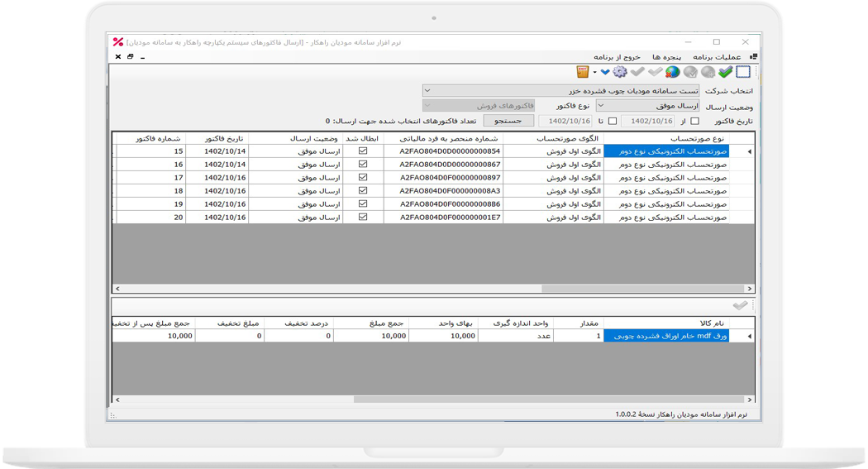Screen dimensions: 868x469
Task: Click the product name cell ورق mdf خام
Action: (x=666, y=336)
